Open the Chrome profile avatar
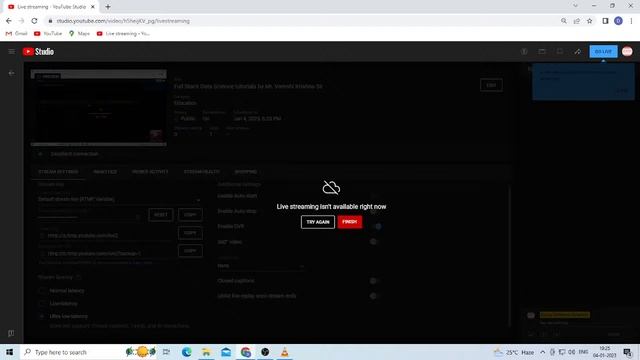Screen dimensions: 640x360 coord(618,21)
